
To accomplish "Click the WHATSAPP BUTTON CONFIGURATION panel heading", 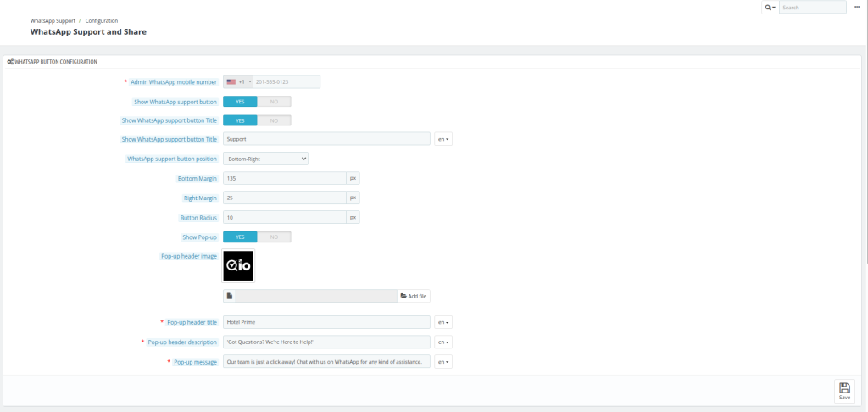I will click(x=56, y=62).
